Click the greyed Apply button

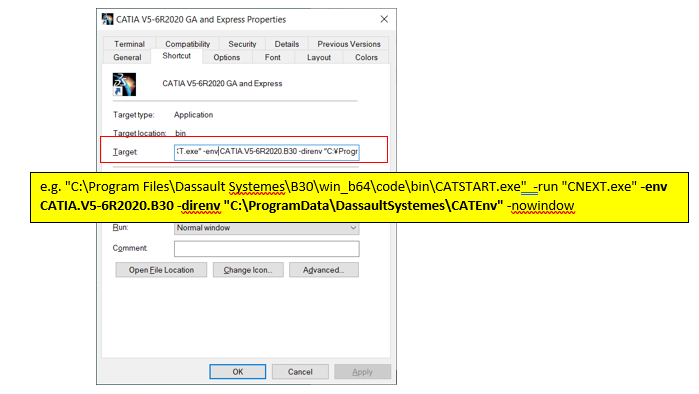[x=362, y=372]
